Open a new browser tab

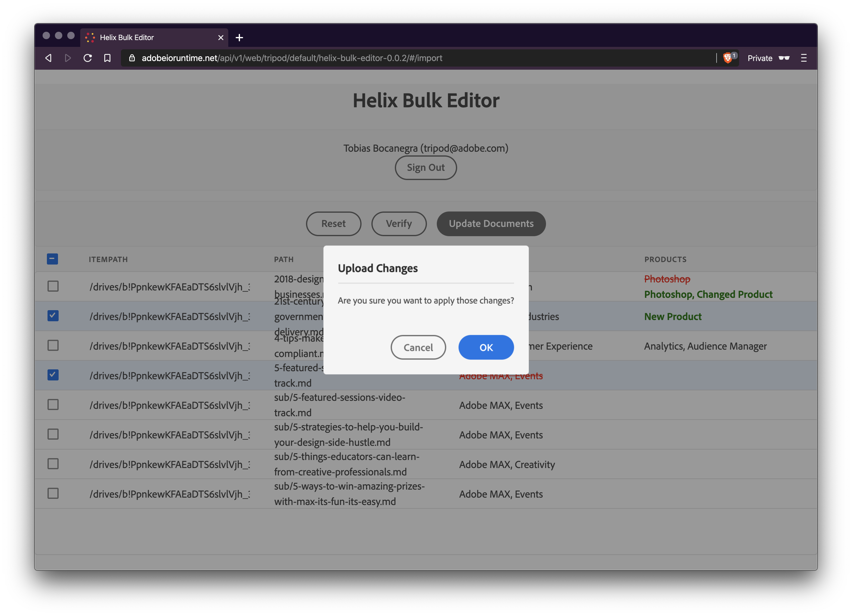coord(239,38)
